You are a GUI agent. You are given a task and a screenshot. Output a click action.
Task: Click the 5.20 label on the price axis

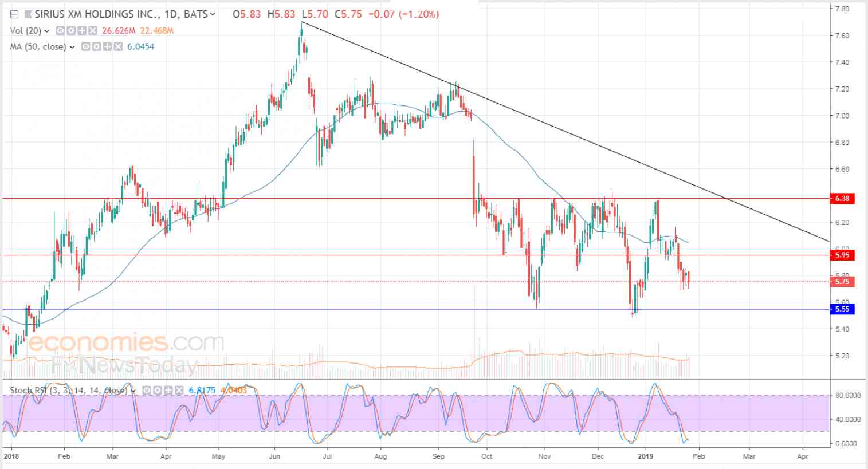842,356
